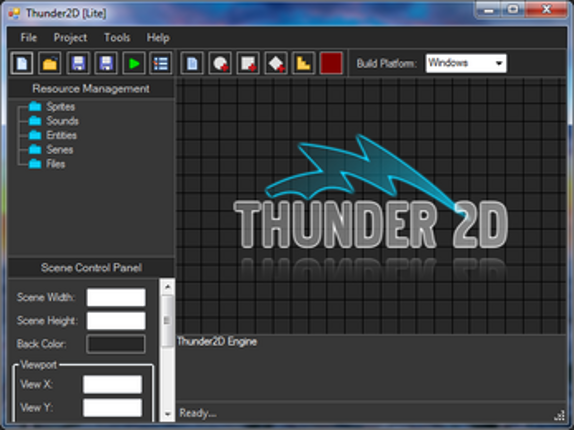
Task: Maximize the Thunder2D window
Action: [513, 10]
